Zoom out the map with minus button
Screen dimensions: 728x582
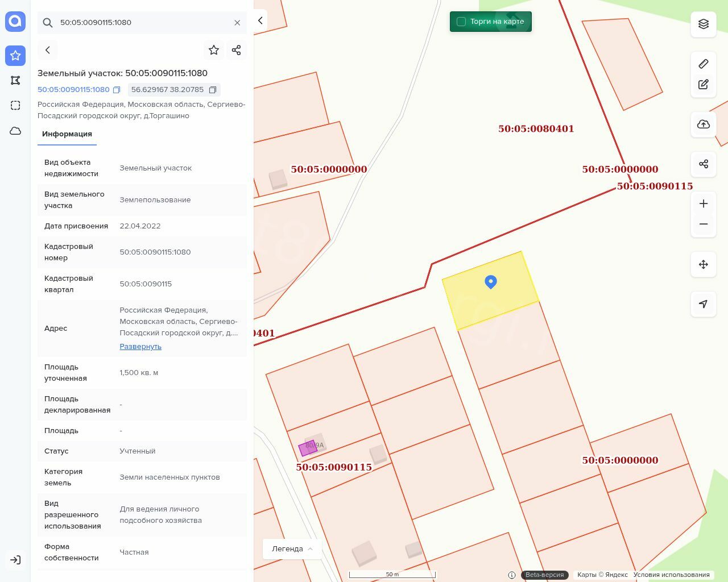pyautogui.click(x=704, y=224)
